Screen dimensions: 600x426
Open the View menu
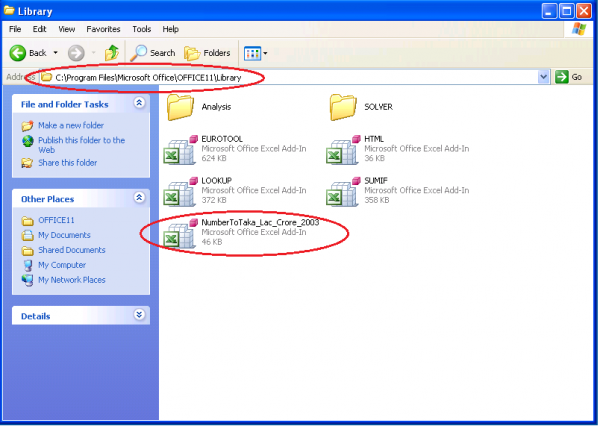coord(67,29)
